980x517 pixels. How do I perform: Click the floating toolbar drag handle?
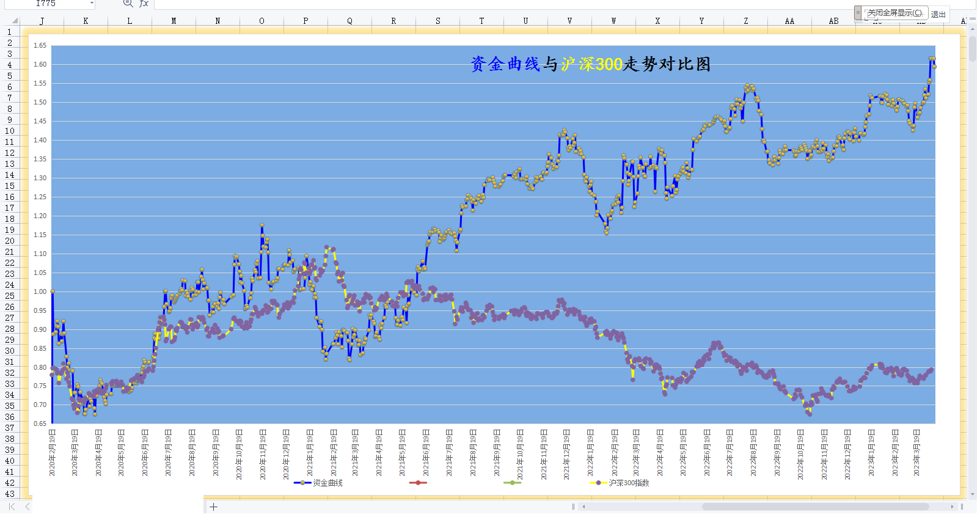point(858,13)
